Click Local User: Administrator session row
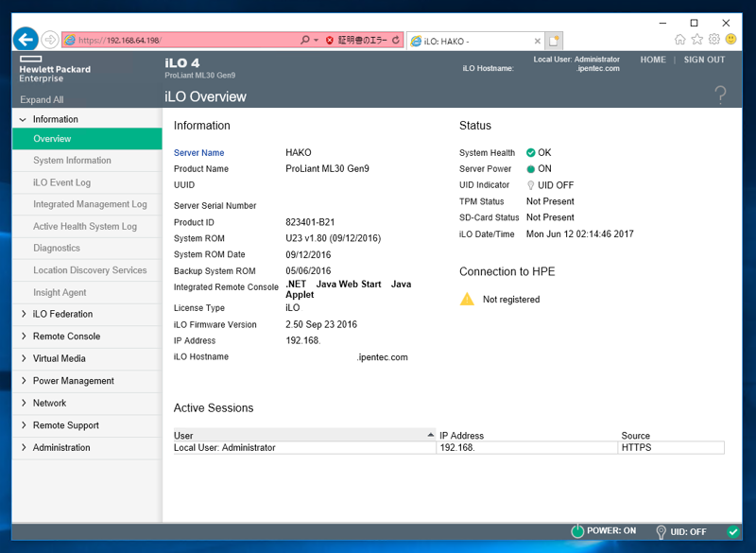 click(x=449, y=447)
